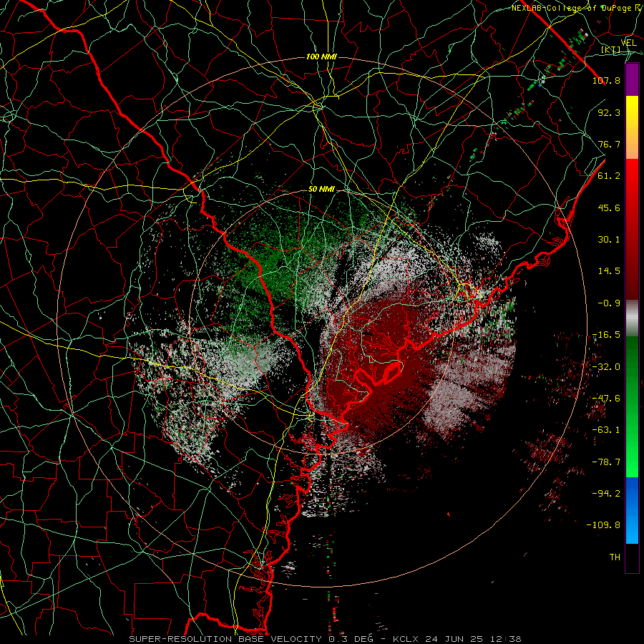The height and width of the screenshot is (644, 644).
Task: Click the 45.6 legend value
Action: click(609, 208)
